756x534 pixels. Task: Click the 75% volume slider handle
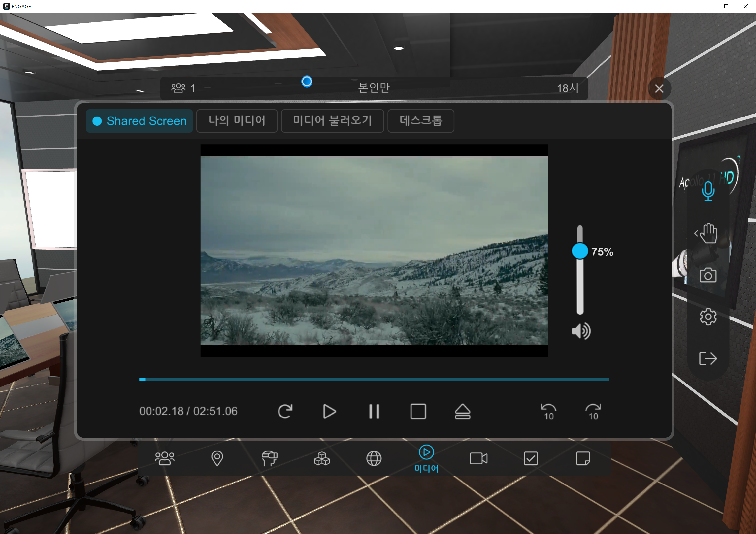point(580,251)
